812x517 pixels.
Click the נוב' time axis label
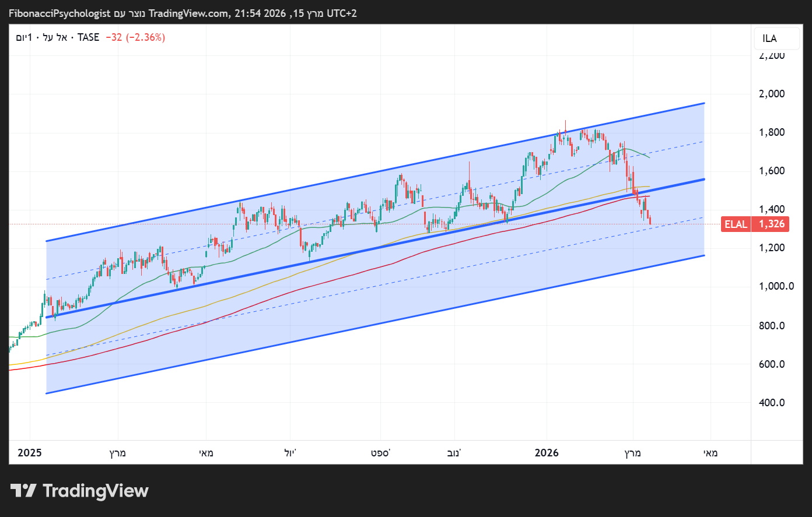[x=455, y=453]
